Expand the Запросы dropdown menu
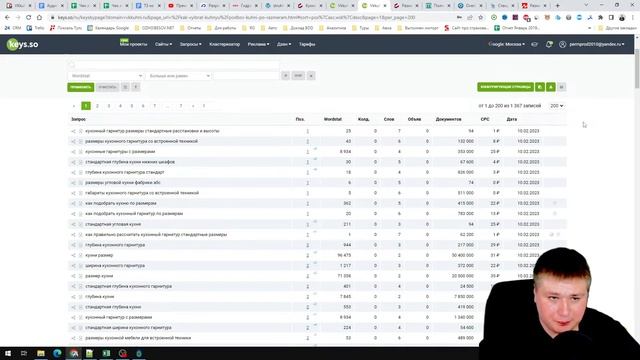The height and width of the screenshot is (360, 640). [191, 44]
